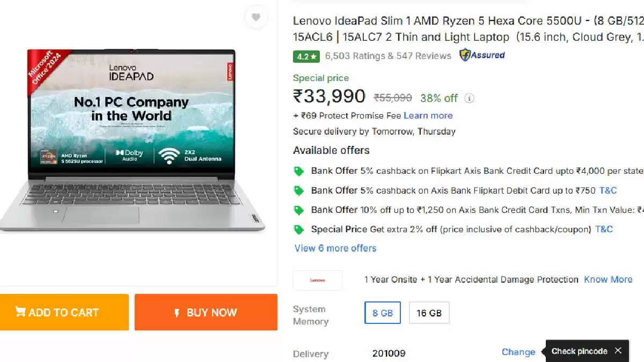Click green offer tag beside first Bank Offer
Screen dimensions: 644x362
pos(299,171)
